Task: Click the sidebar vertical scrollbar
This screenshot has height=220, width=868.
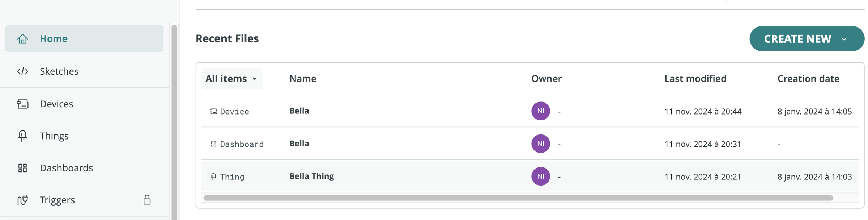Action: point(174,122)
